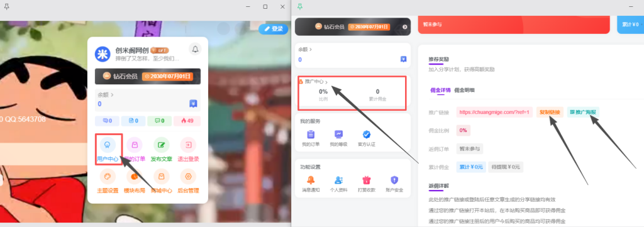Click the 米 avatar of 创米阁网创

[x=103, y=54]
